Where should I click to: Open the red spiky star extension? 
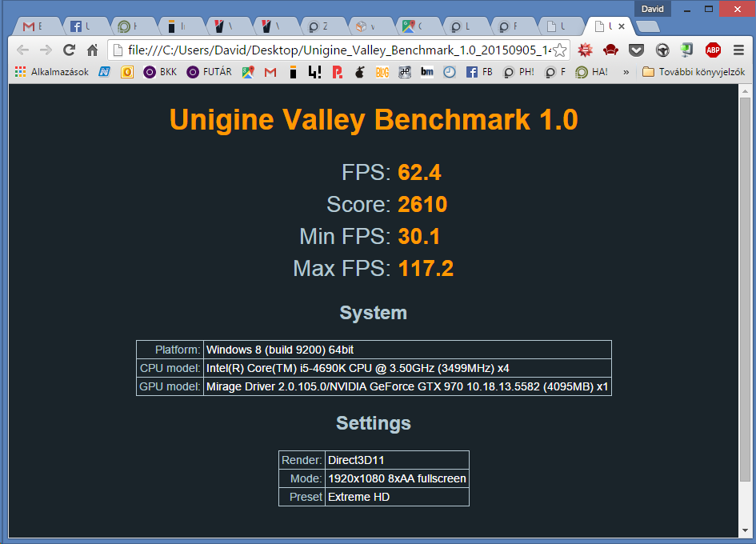pyautogui.click(x=585, y=50)
